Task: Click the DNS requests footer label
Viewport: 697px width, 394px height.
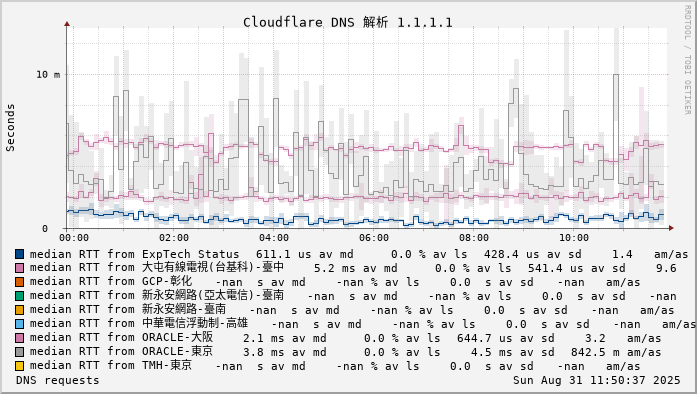Action: click(x=58, y=381)
